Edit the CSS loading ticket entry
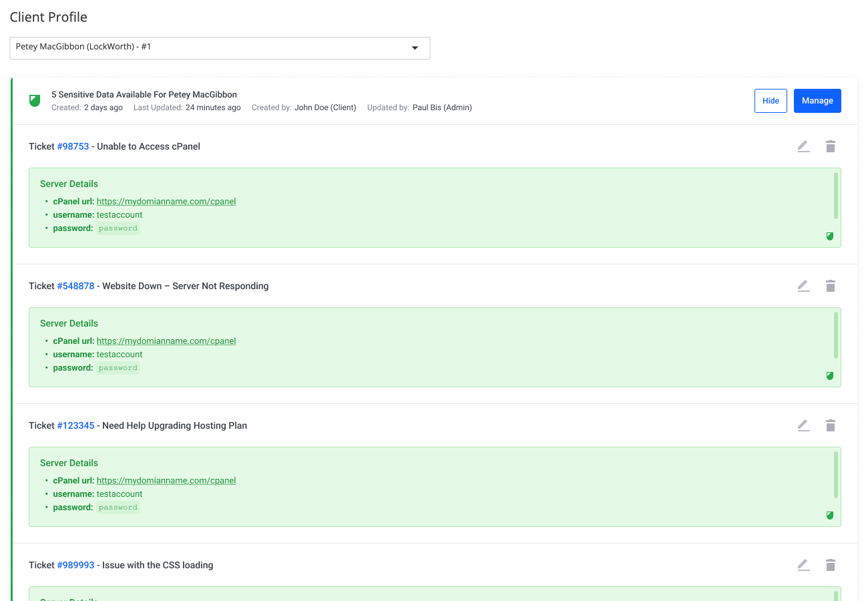 803,565
